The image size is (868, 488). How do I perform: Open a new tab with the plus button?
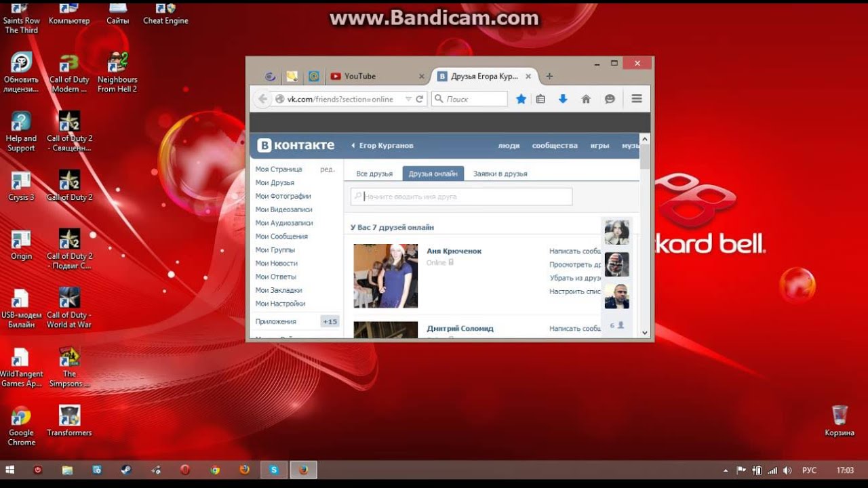[549, 76]
